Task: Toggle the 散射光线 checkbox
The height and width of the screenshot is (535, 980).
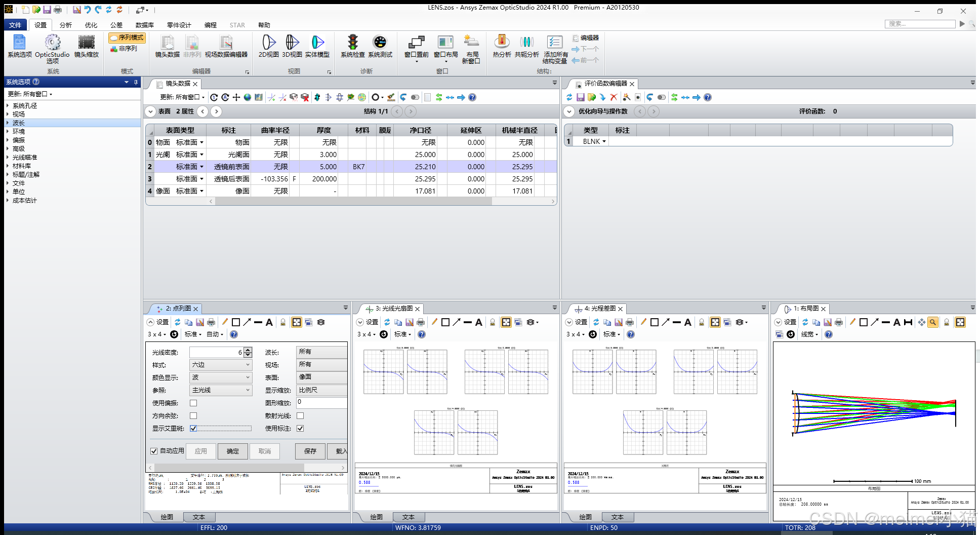Action: pyautogui.click(x=300, y=416)
